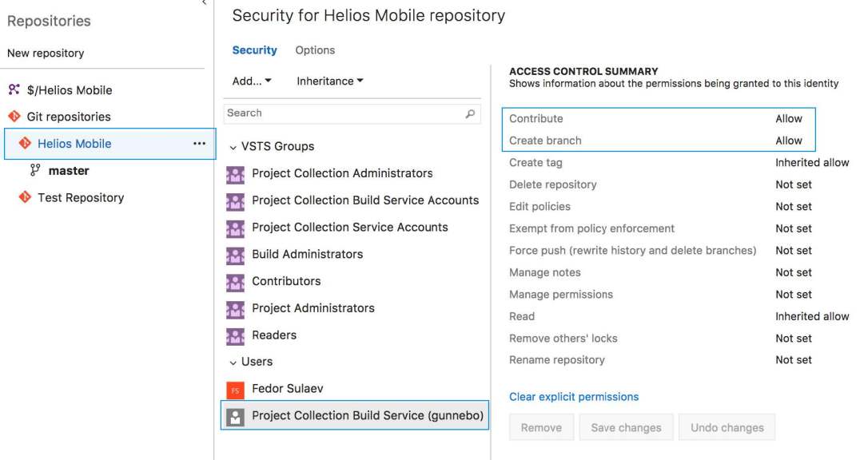
Task: Click the Project Collection Build Service Accounts icon
Action: click(x=235, y=202)
